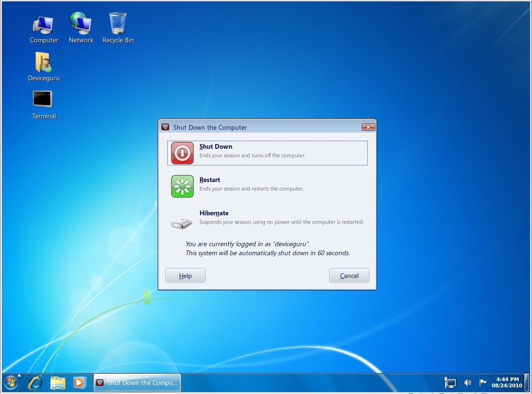Open the volume speaker tray icon
Image resolution: width=532 pixels, height=394 pixels.
(x=467, y=383)
